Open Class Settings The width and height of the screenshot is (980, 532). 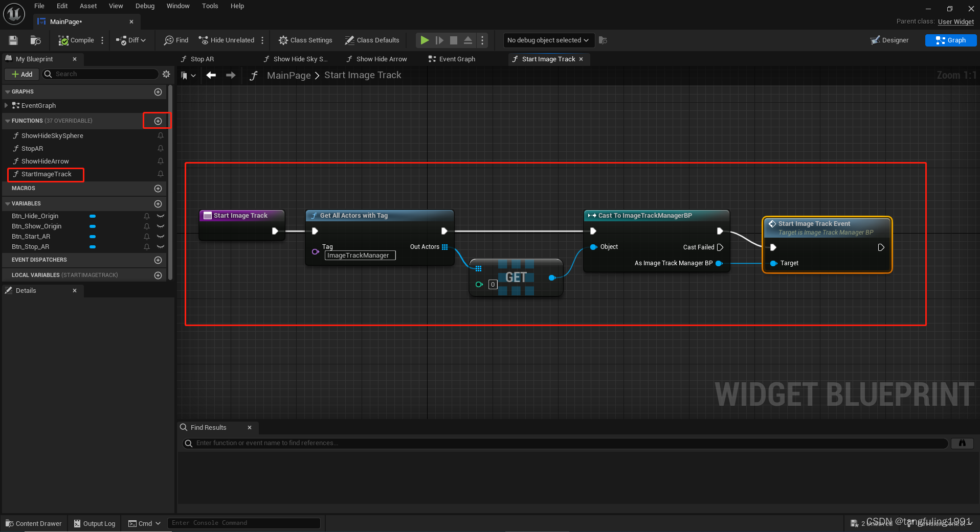click(x=305, y=40)
